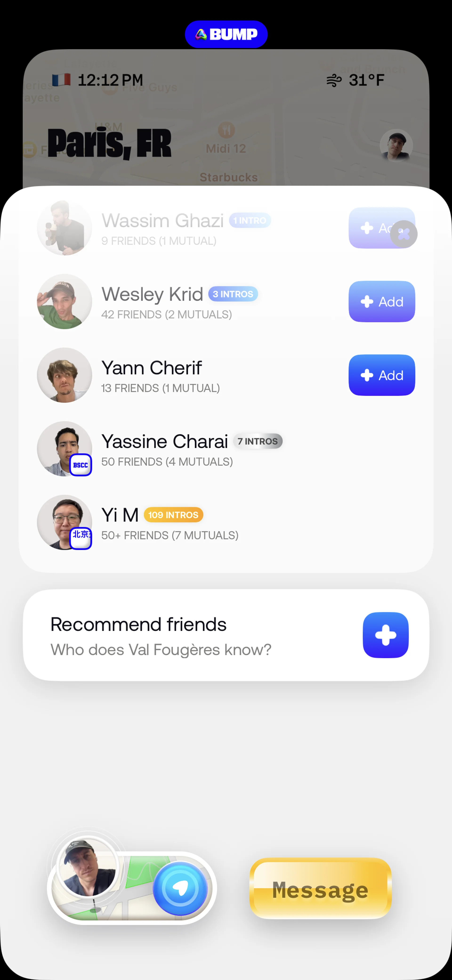Tap the 109 INTROS badge for Yi M

(174, 515)
